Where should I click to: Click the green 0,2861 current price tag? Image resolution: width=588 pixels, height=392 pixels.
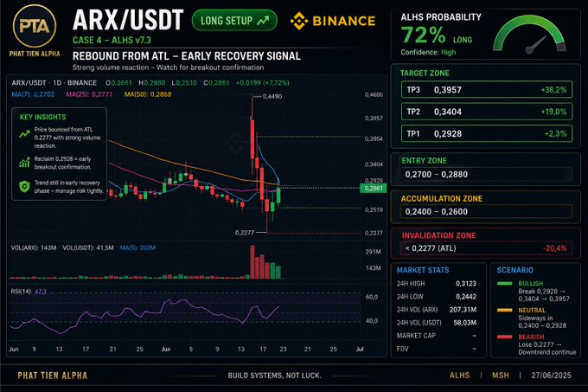[374, 188]
